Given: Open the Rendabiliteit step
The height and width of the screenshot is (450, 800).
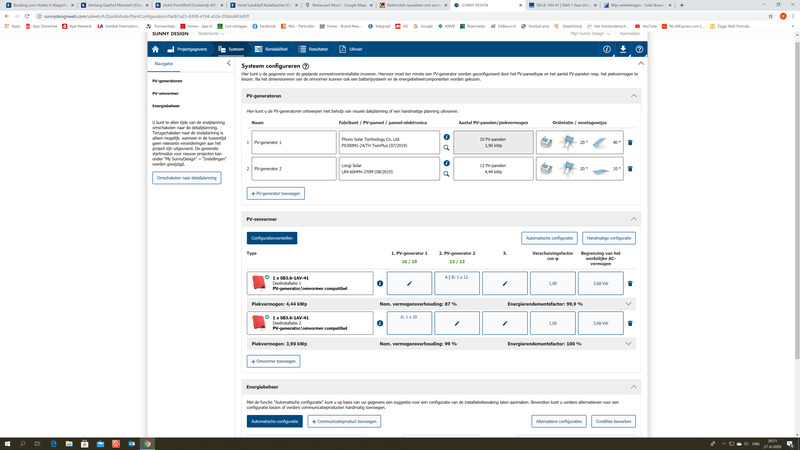Looking at the screenshot, I should click(271, 49).
